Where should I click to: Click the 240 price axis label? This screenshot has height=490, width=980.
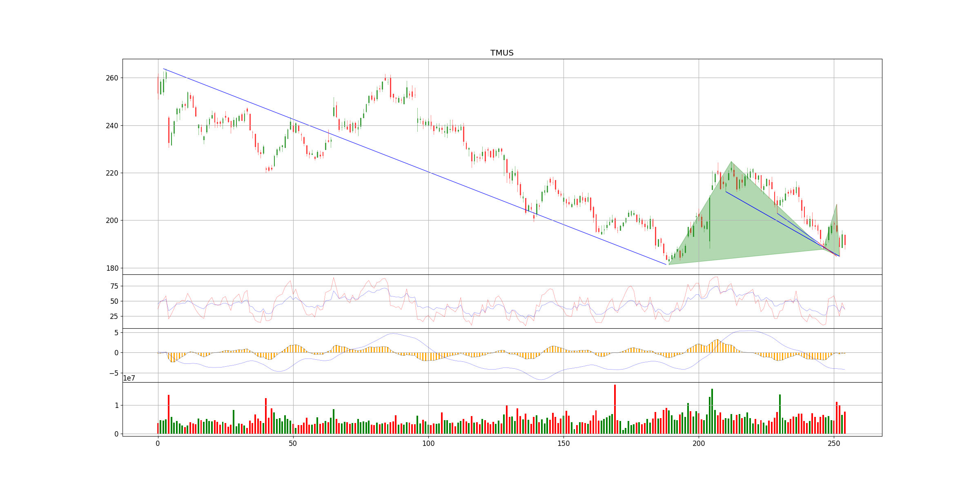[111, 126]
